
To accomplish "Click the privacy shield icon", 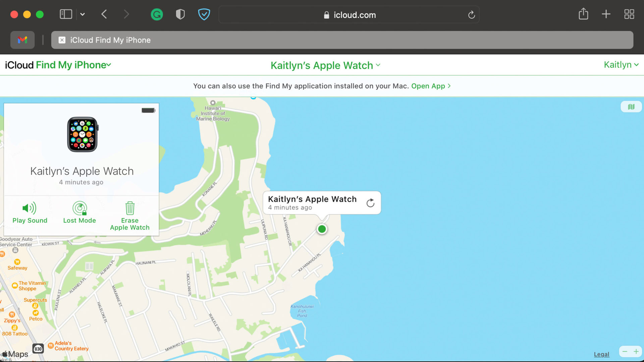I will coord(180,14).
